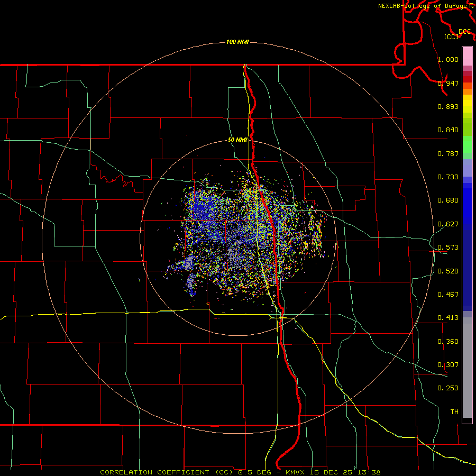476x476 pixels.
Task: Click the 0.467 scale value
Action: 448,295
